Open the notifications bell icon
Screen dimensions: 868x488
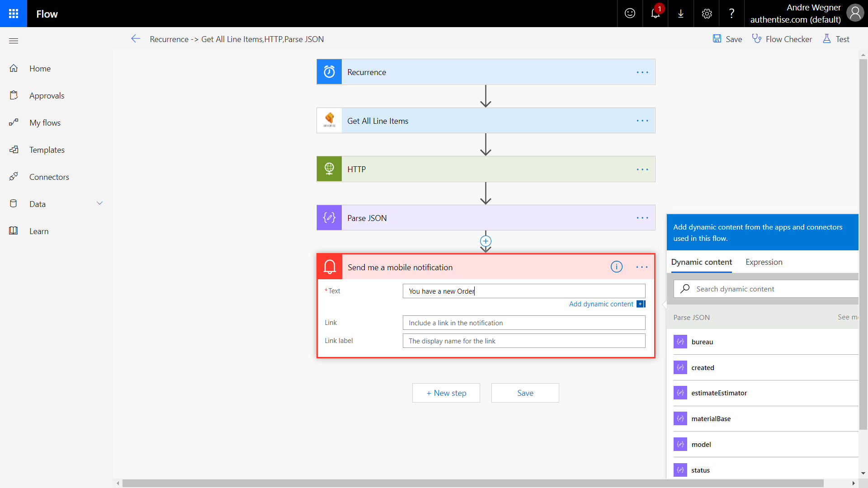point(656,14)
